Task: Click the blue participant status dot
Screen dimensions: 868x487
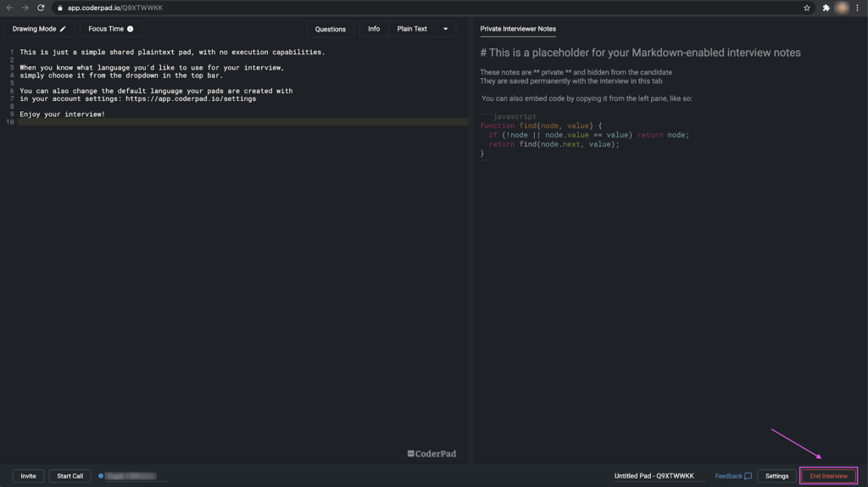Action: (101, 476)
